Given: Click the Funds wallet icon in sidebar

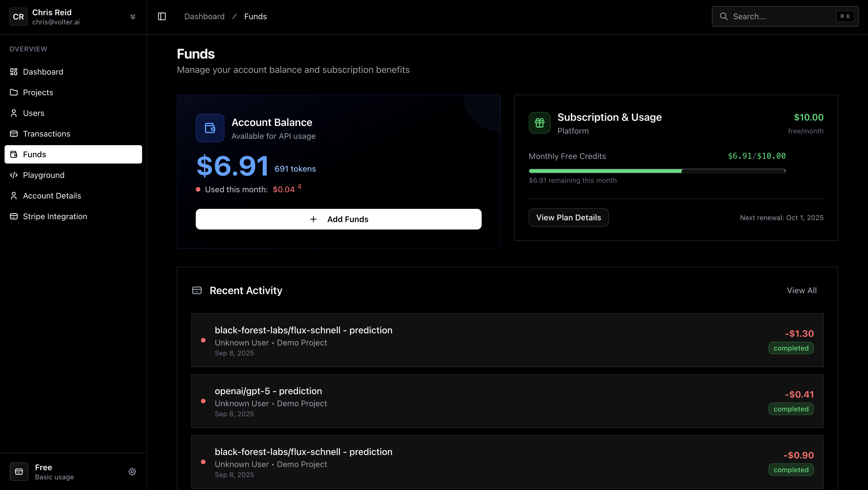Looking at the screenshot, I should point(14,154).
